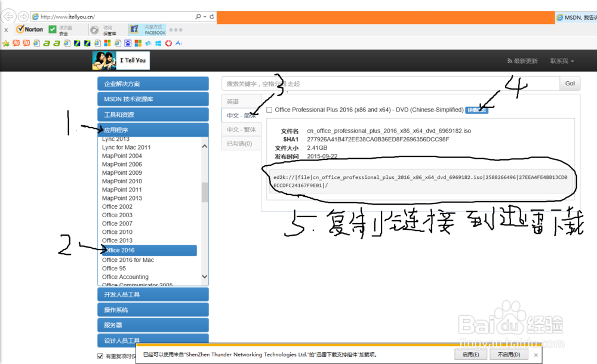Click the application list scrollbar thumb
This screenshot has width=597, height=364.
pos(204,192)
